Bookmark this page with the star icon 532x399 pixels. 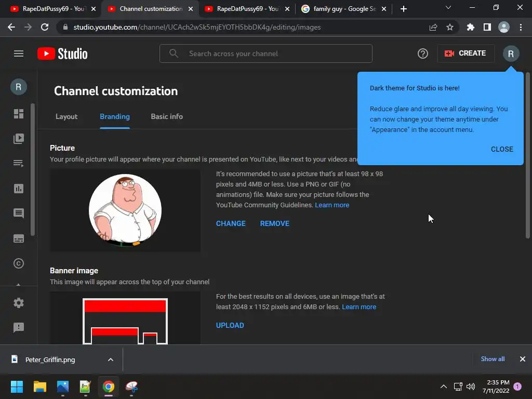[450, 27]
